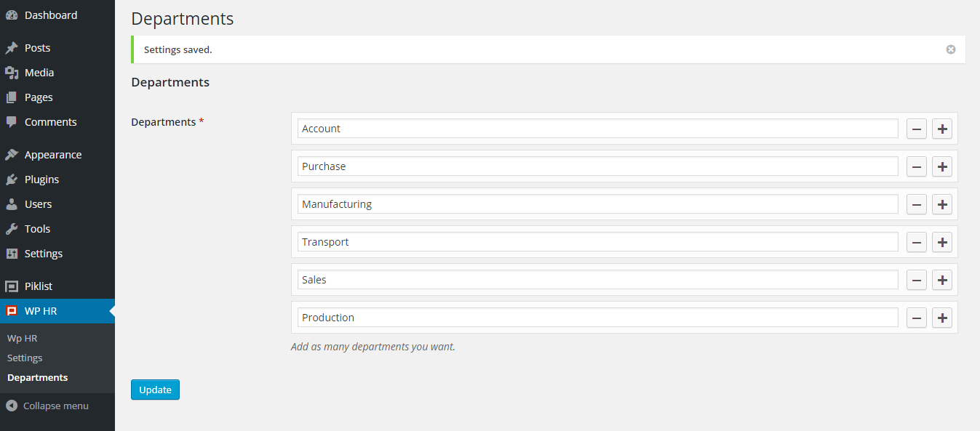Click the Plugins plug icon
The image size is (980, 431).
pos(12,180)
